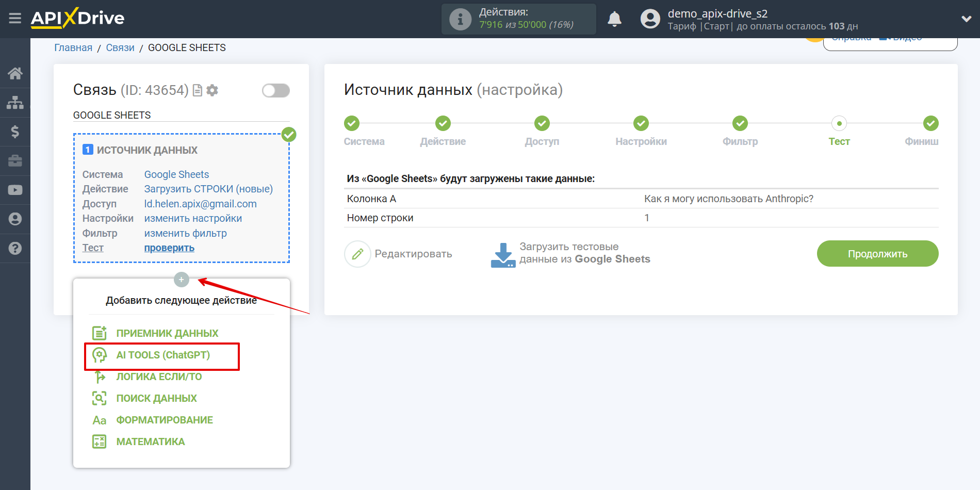
Task: Click the green Продолжить button
Action: tap(877, 254)
